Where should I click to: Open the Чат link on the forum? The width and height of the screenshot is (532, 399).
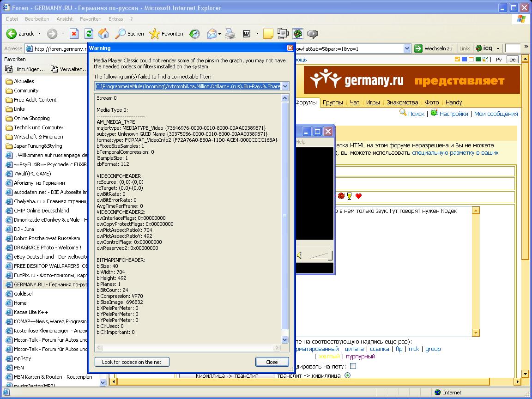click(355, 103)
